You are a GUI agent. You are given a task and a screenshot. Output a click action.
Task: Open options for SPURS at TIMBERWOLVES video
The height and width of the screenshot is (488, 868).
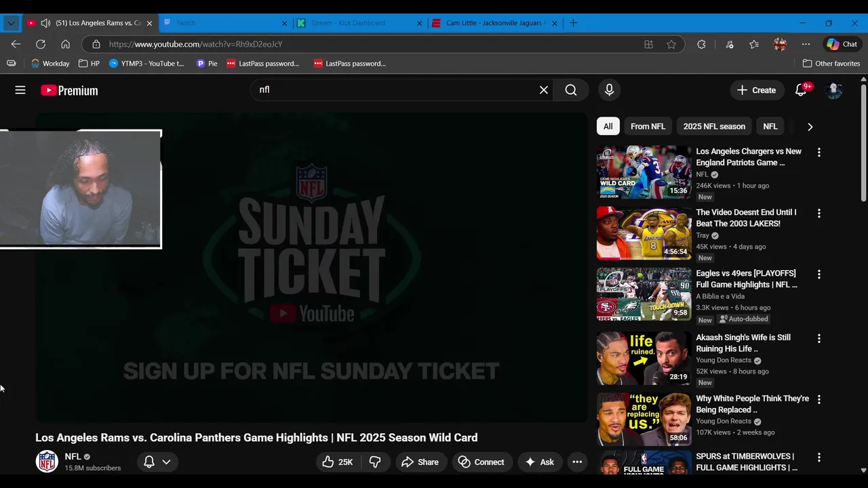pos(818,457)
